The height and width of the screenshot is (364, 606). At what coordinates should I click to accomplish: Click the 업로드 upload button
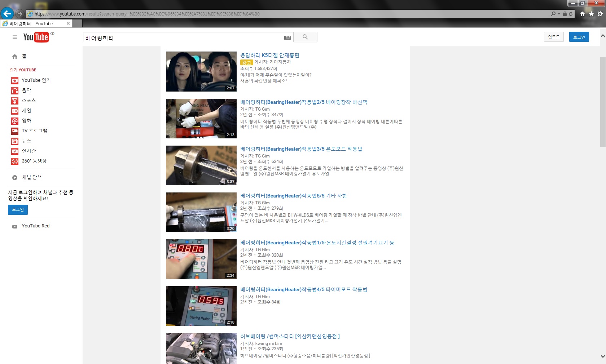pyautogui.click(x=554, y=37)
